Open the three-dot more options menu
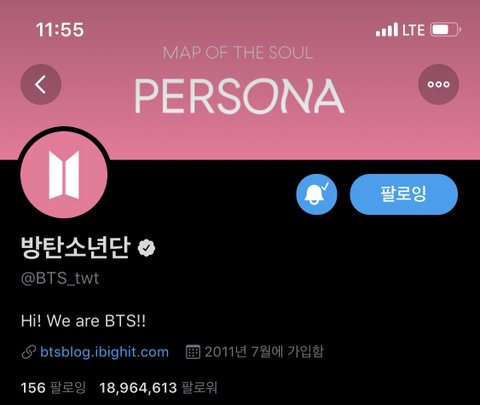Screen dimensions: 480x405 pyautogui.click(x=438, y=84)
